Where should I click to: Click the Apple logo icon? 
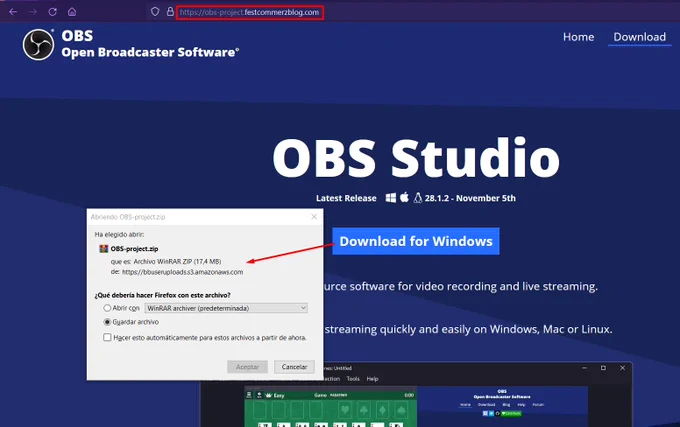point(404,197)
